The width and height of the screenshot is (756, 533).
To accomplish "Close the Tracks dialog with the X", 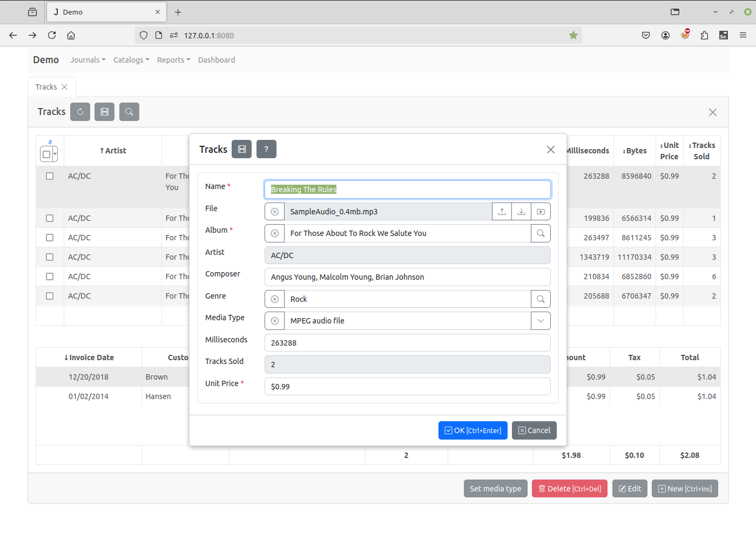I will (551, 150).
